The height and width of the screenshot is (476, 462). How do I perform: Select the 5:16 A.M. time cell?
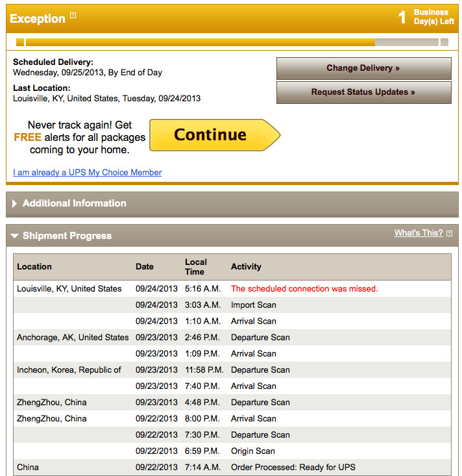tap(203, 289)
